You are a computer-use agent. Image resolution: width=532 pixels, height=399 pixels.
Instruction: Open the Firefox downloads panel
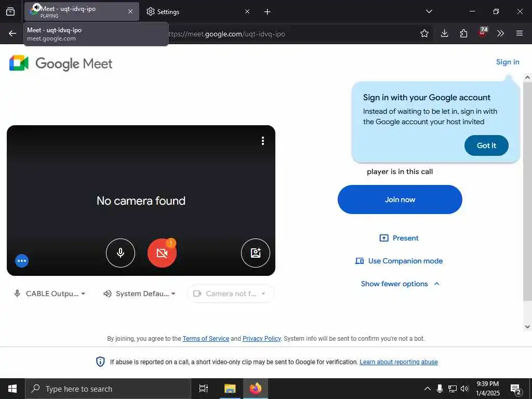point(445,33)
